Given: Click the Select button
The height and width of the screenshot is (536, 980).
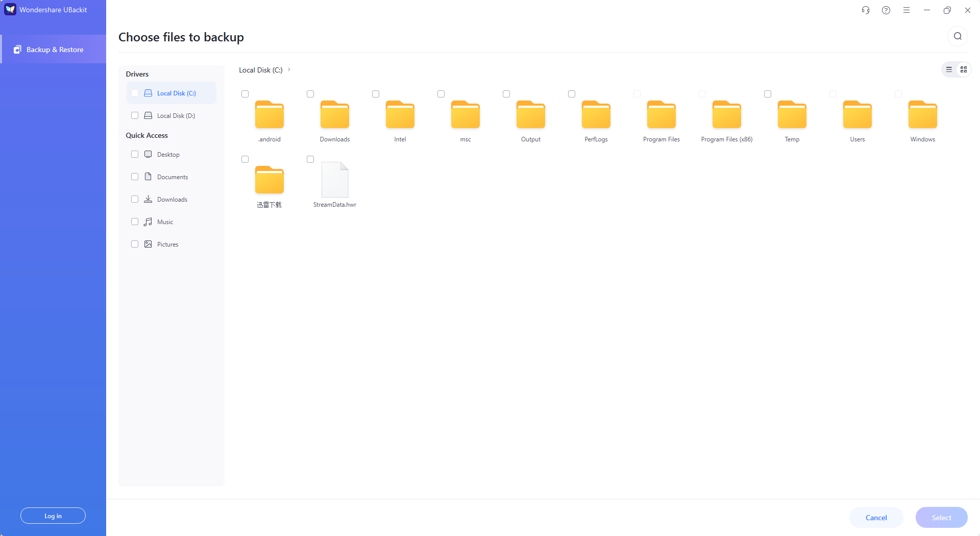Looking at the screenshot, I should [942, 518].
